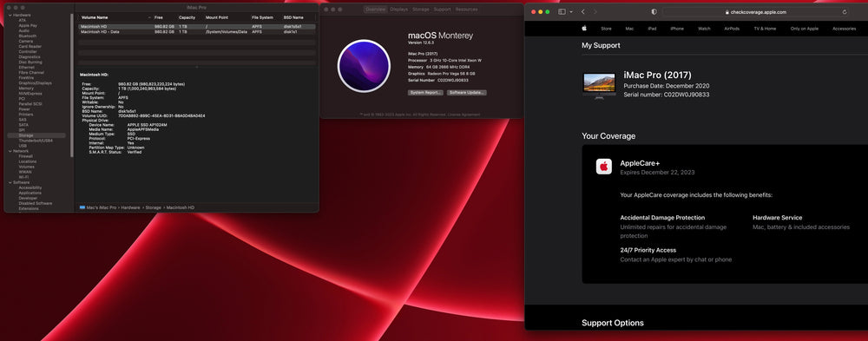The height and width of the screenshot is (341, 868).
Task: Select Macintosh HD - Data volume row
Action: (x=197, y=32)
